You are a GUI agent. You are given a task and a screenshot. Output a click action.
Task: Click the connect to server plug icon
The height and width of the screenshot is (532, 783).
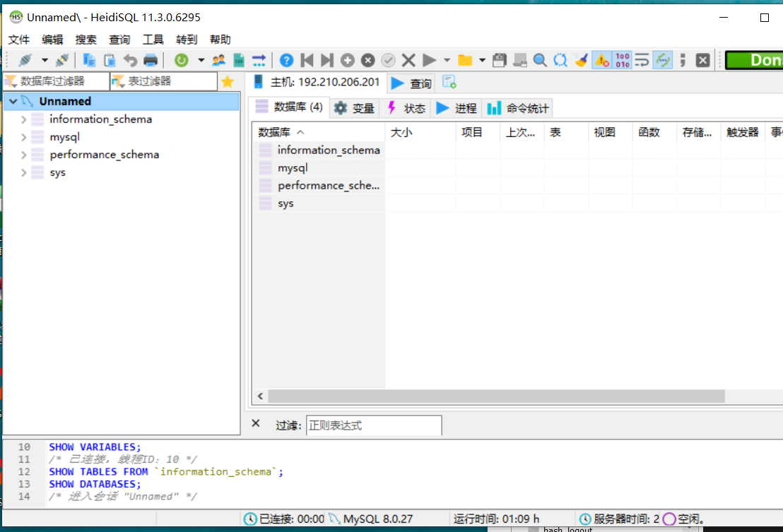[25, 60]
